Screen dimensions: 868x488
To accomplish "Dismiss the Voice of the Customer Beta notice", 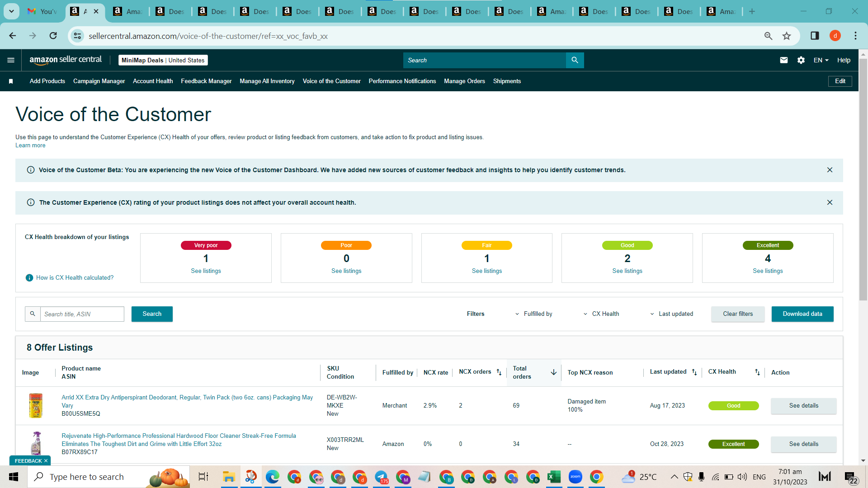I will [x=830, y=170].
